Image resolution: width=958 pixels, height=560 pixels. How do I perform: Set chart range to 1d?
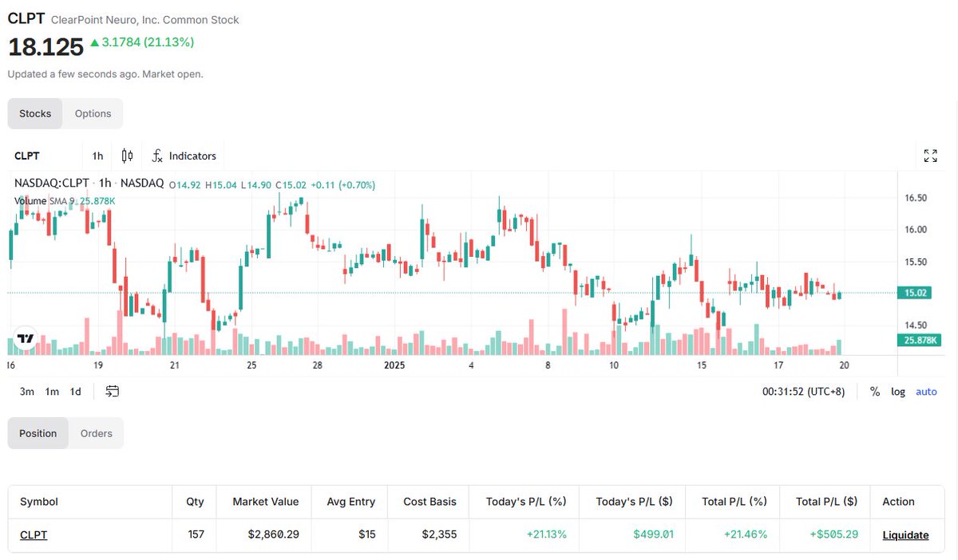coord(75,391)
